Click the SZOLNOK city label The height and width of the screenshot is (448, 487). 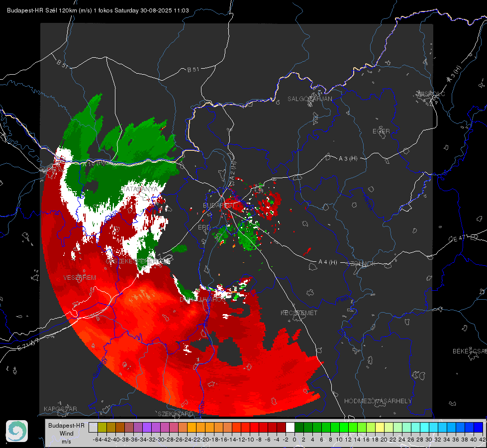tap(362, 264)
